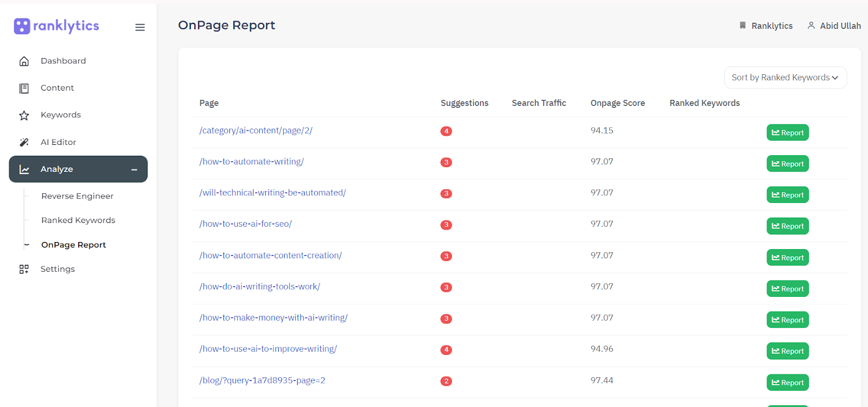Click the OnPage Report page title
This screenshot has height=407, width=868.
(227, 26)
